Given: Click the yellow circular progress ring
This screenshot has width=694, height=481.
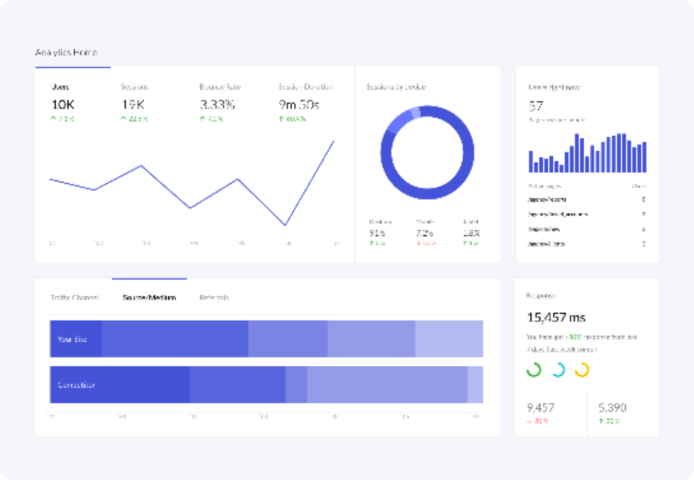Looking at the screenshot, I should tap(582, 370).
